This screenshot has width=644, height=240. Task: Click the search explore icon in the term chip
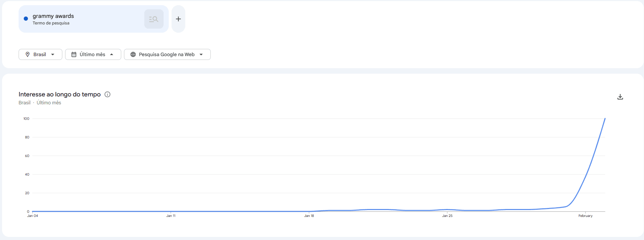(x=154, y=19)
